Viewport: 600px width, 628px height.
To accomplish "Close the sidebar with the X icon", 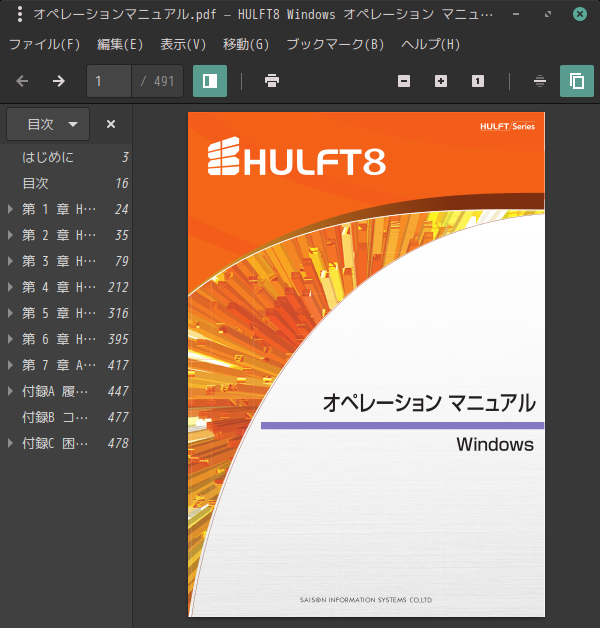I will point(111,124).
